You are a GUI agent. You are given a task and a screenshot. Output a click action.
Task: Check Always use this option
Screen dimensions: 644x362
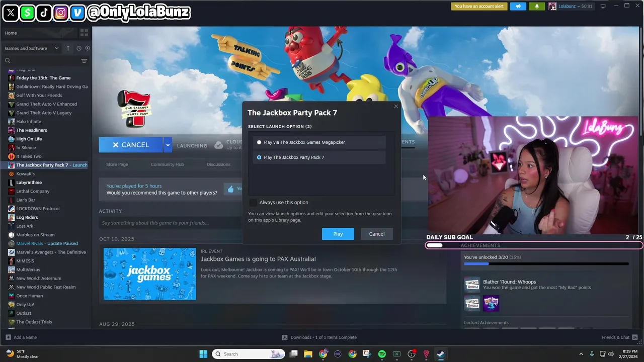click(253, 202)
